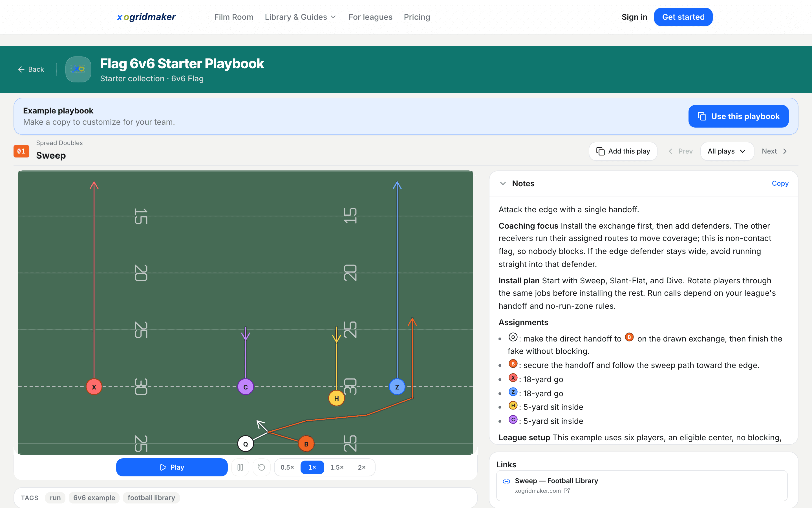Select the X receiver on the field

click(94, 387)
